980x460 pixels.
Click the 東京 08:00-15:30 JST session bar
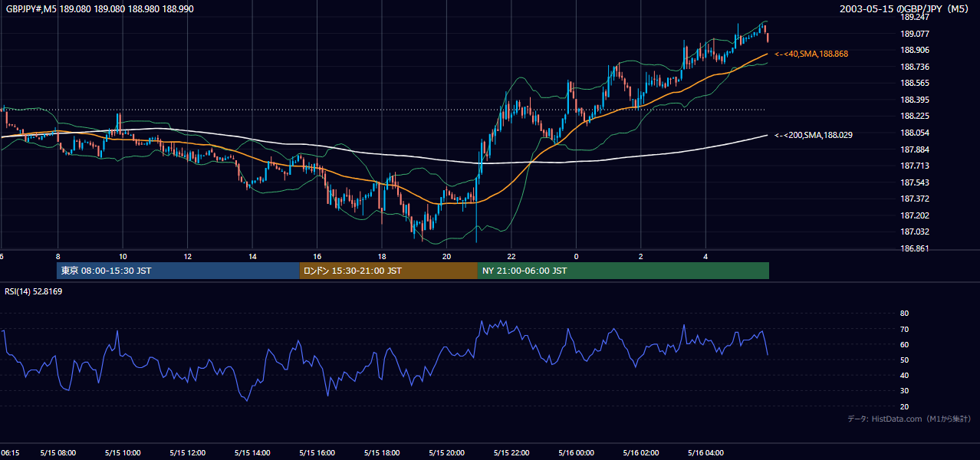[178, 271]
